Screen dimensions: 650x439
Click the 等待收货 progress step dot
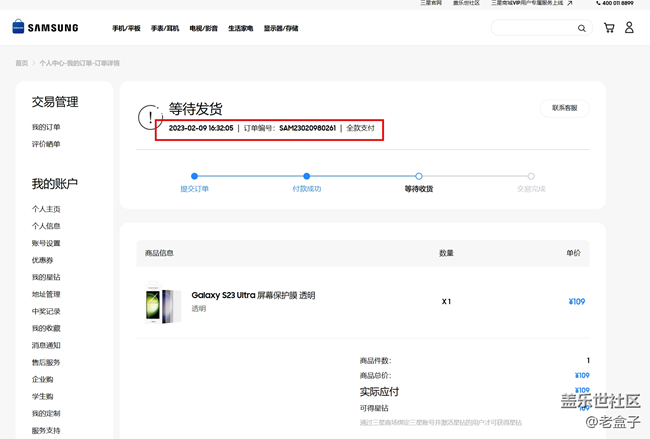tap(419, 176)
